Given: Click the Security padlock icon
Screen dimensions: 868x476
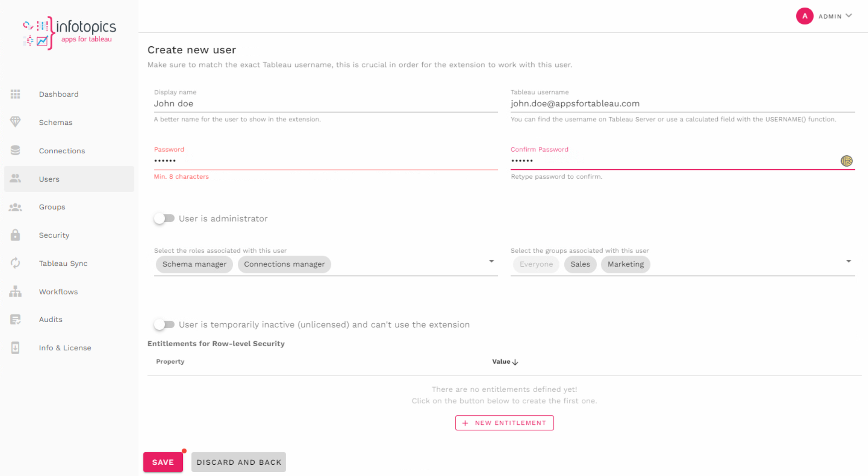Looking at the screenshot, I should [x=15, y=235].
